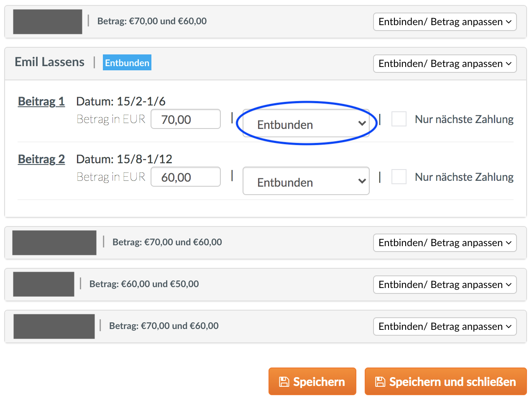Click chevron arrow on Beitrag 2 status select
The image size is (532, 401).
point(362,181)
